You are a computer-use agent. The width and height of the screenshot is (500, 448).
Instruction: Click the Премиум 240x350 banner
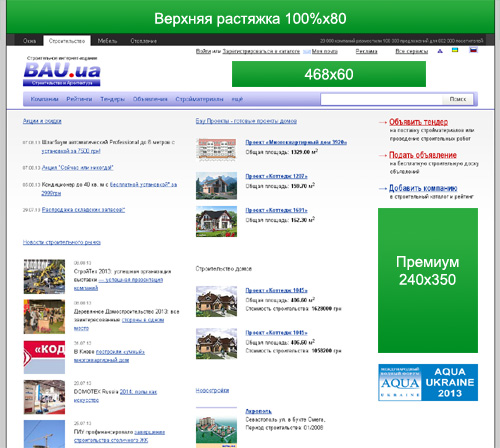coord(428,280)
